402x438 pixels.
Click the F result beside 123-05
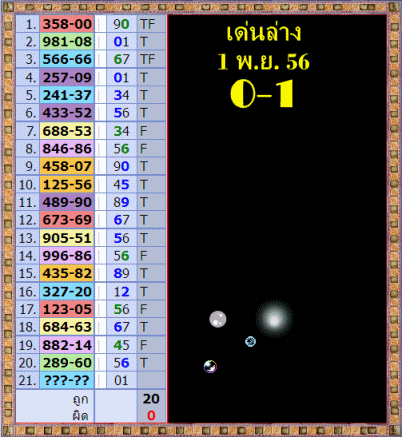point(144,309)
